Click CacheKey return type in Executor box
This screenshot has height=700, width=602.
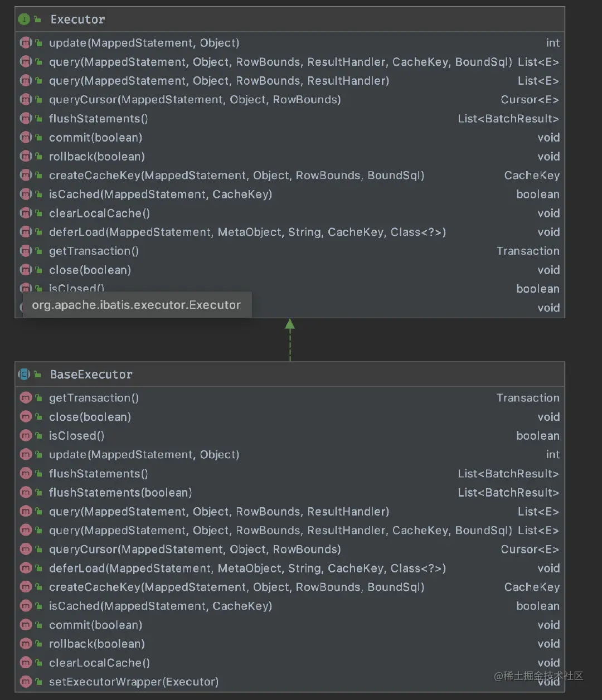pyautogui.click(x=532, y=176)
